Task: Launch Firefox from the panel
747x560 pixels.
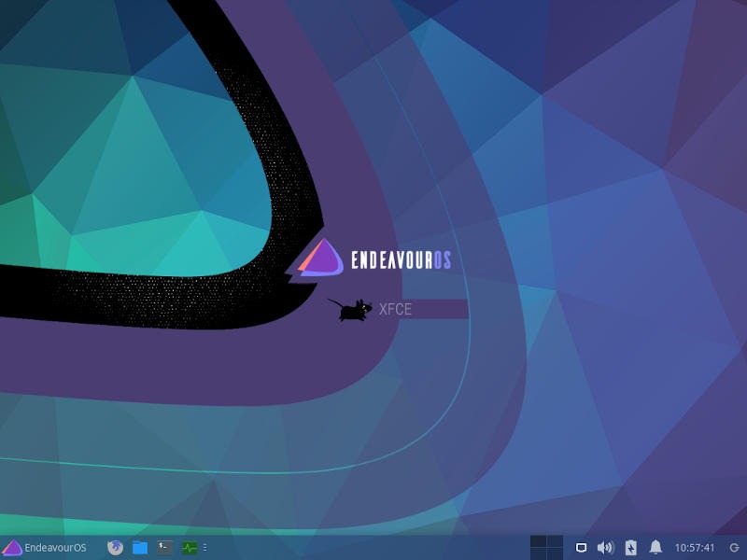Action: point(115,548)
